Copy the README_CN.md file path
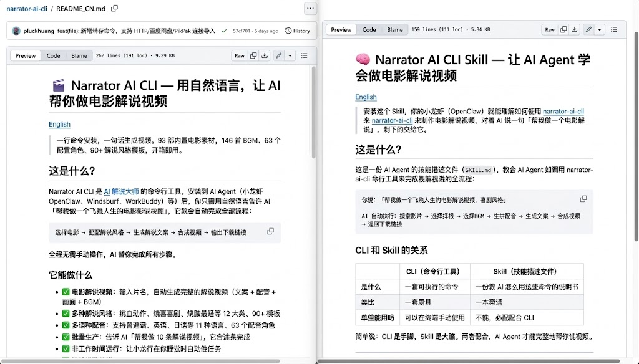The height and width of the screenshot is (364, 639). (x=115, y=9)
